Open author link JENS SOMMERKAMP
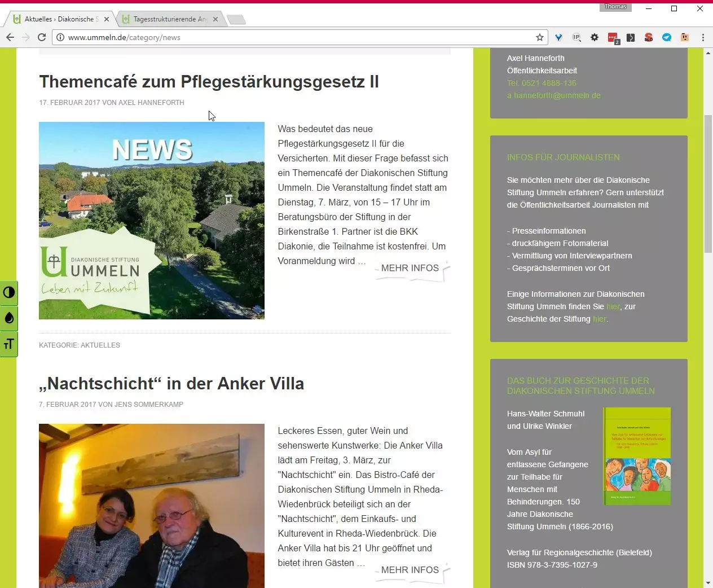The image size is (713, 588). [149, 405]
